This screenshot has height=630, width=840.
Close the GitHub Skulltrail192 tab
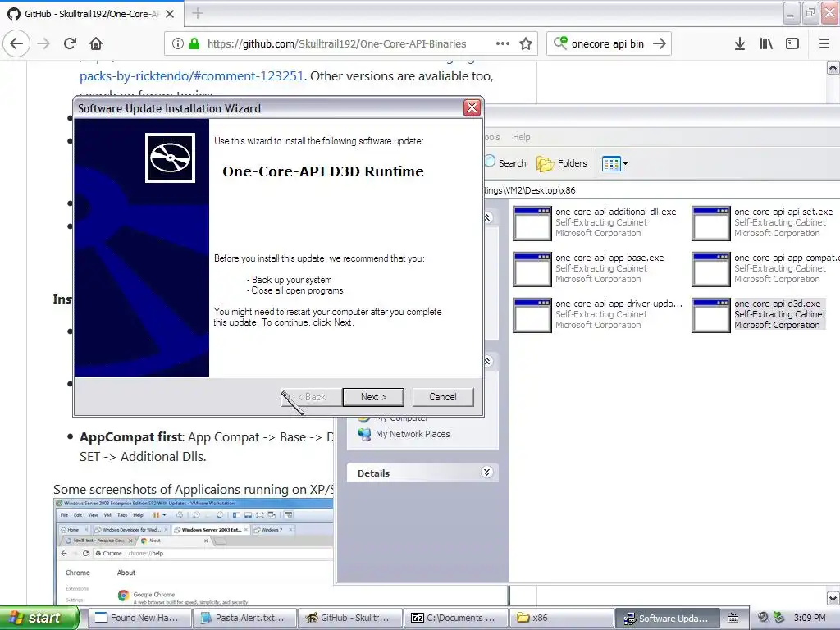(x=170, y=14)
